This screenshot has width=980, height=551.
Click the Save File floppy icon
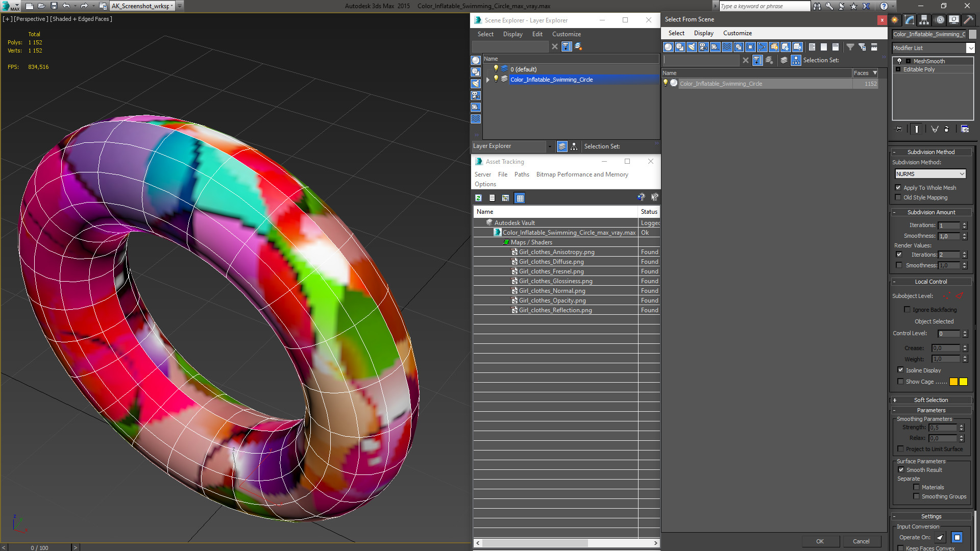(54, 6)
